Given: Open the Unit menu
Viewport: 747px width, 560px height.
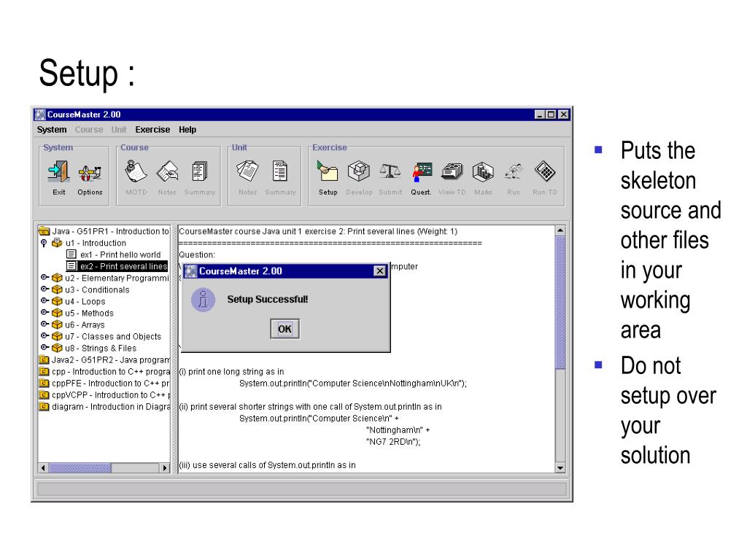Looking at the screenshot, I should 119,130.
